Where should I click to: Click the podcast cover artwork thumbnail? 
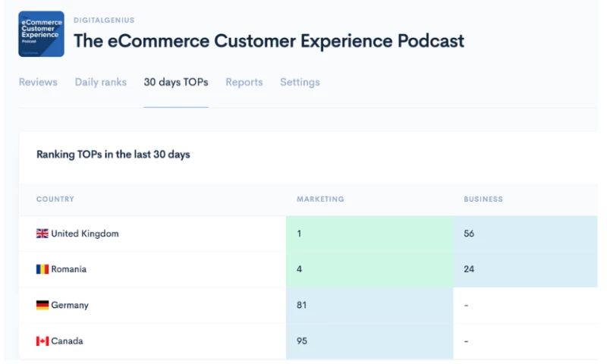[x=41, y=34]
